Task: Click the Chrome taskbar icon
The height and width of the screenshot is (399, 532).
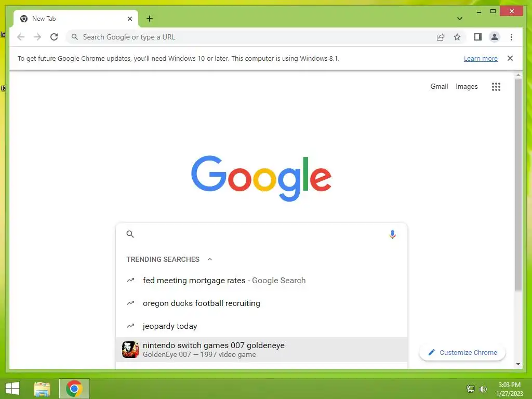Action: [x=74, y=389]
